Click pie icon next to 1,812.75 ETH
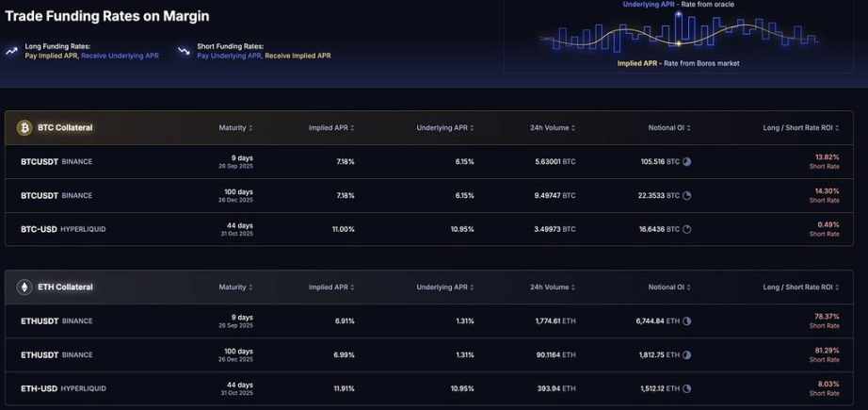Image resolution: width=868 pixels, height=410 pixels. click(x=686, y=354)
